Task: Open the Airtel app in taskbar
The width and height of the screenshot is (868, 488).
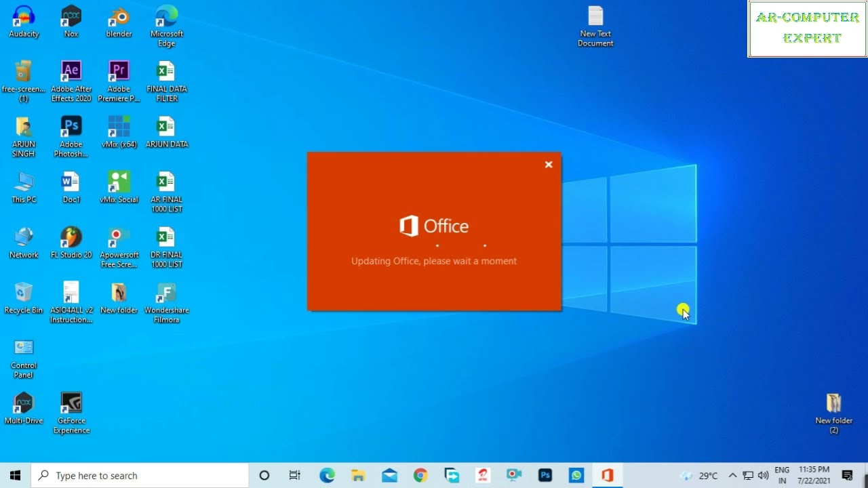Action: (483, 475)
